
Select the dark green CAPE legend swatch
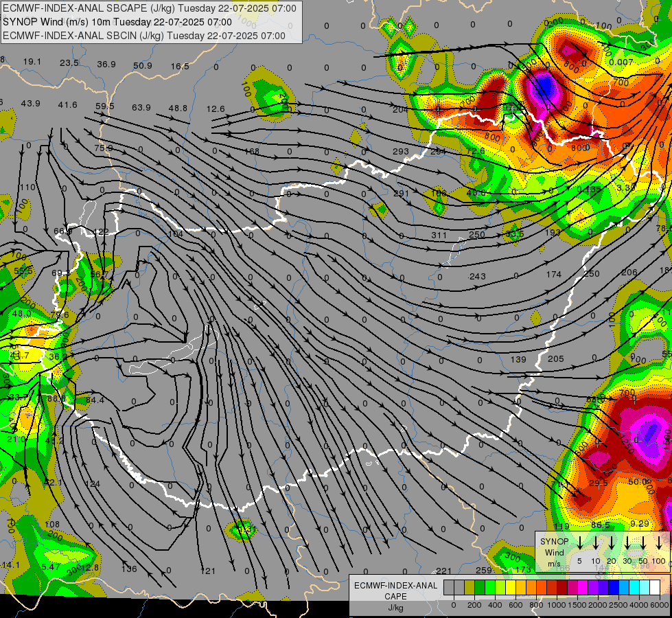(480, 588)
